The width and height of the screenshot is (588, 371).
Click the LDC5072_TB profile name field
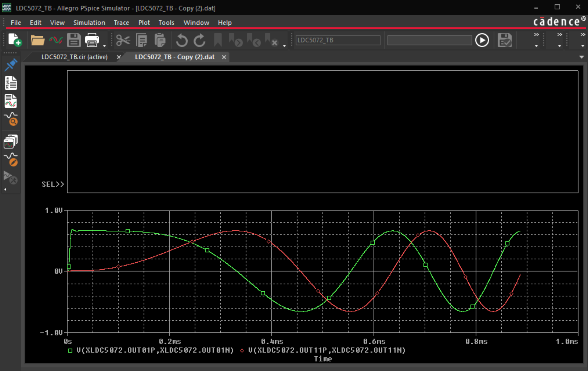click(x=338, y=40)
